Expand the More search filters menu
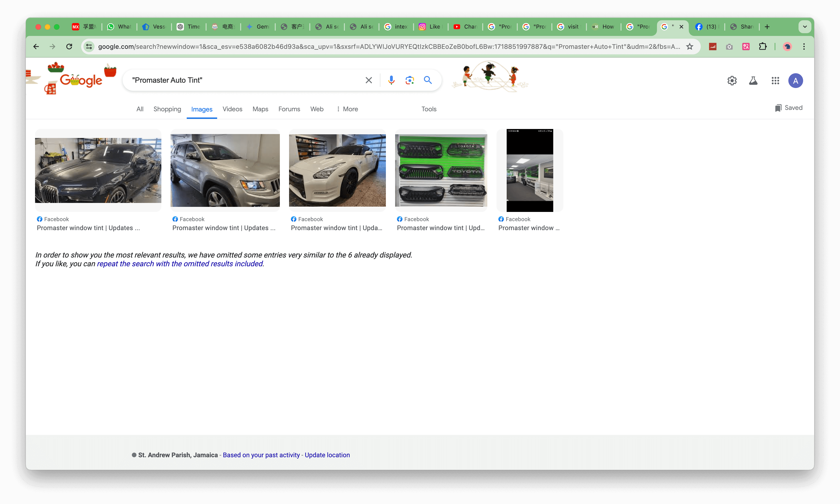 [x=347, y=109]
